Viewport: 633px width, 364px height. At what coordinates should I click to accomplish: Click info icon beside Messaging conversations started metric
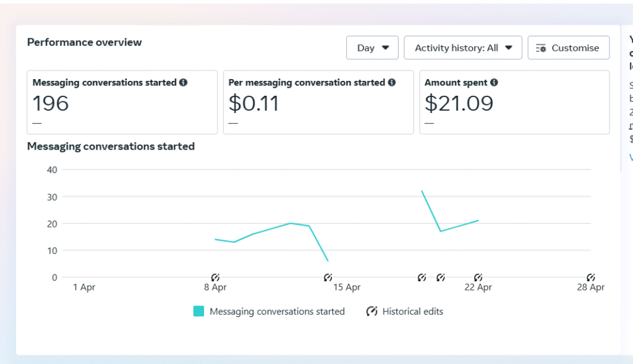tap(184, 83)
